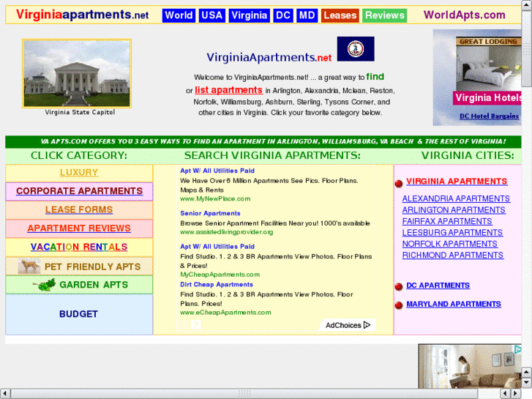Open Richmond Apartments link

[x=453, y=256]
